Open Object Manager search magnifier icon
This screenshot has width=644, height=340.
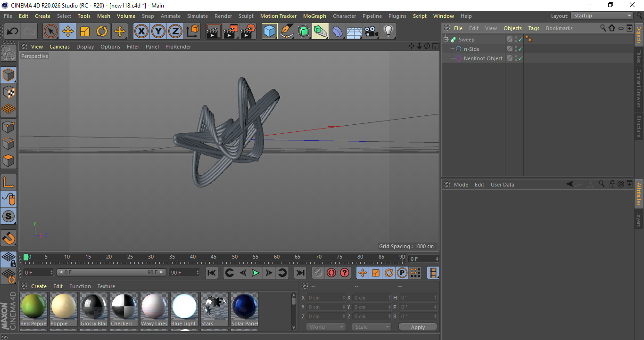[603, 28]
